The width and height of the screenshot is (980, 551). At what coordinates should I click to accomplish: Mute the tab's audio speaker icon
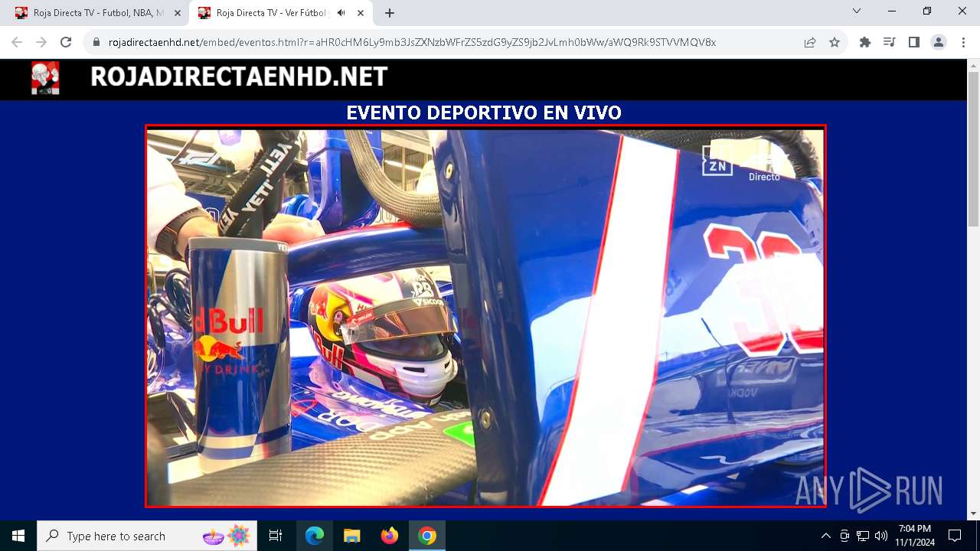tap(341, 13)
